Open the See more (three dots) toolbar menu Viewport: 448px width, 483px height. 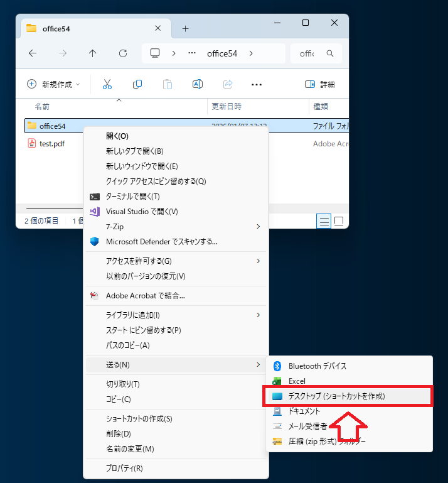coord(256,84)
